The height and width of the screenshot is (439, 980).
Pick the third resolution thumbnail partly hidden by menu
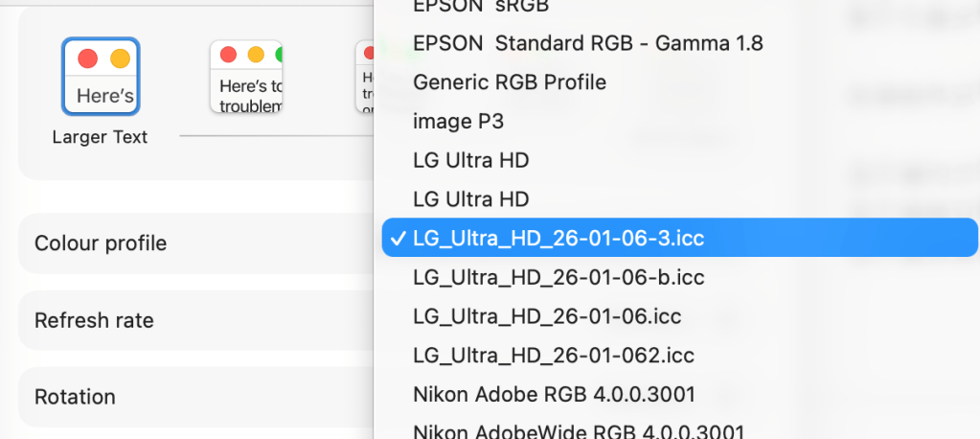point(364,77)
